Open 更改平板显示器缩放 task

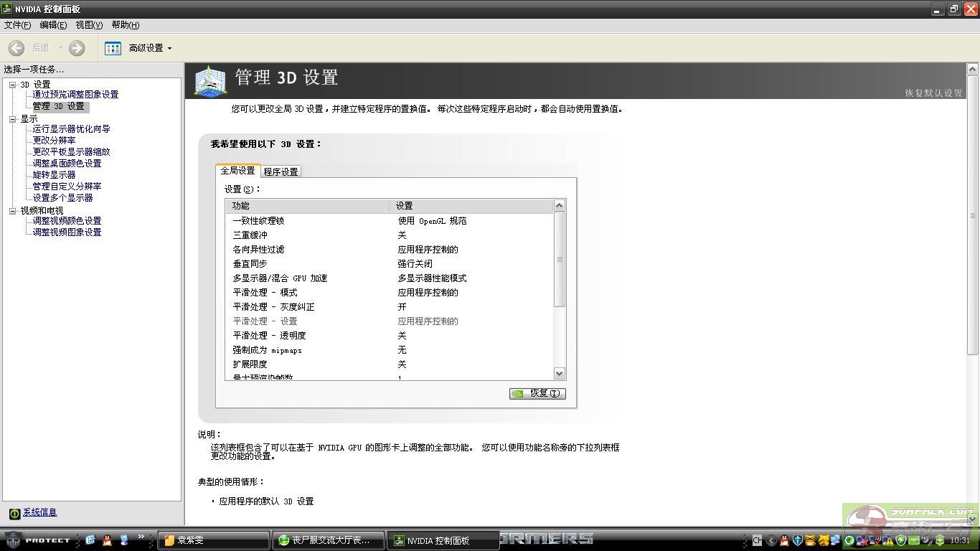click(x=71, y=152)
